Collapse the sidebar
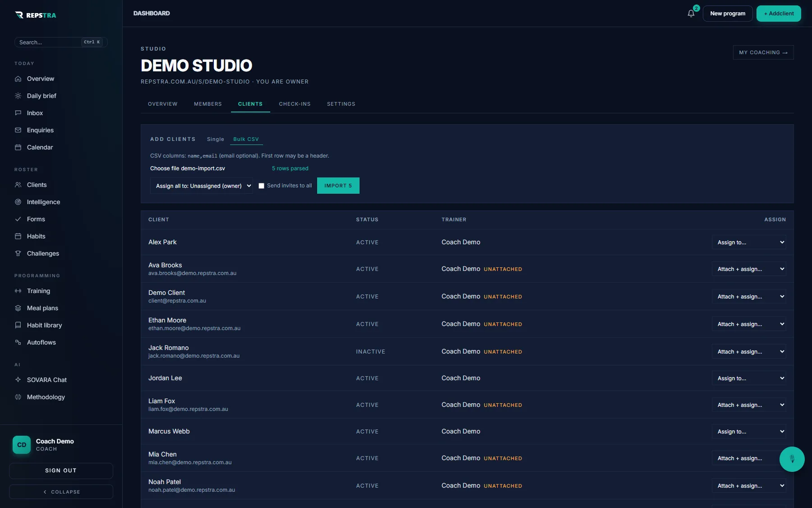The image size is (812, 508). (61, 492)
